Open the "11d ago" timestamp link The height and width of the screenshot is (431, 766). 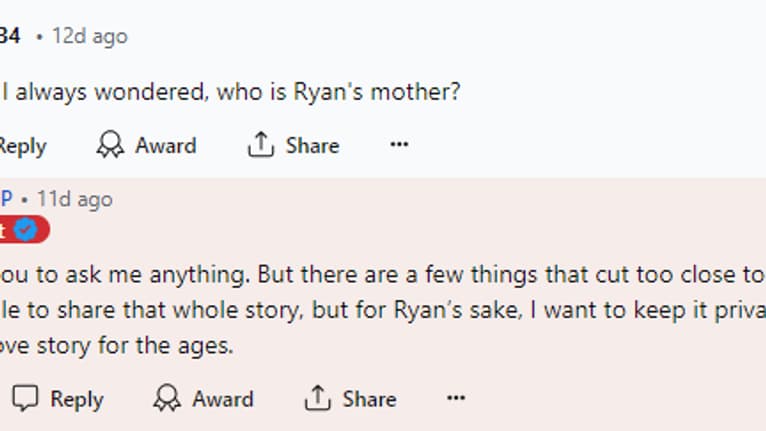pos(75,199)
